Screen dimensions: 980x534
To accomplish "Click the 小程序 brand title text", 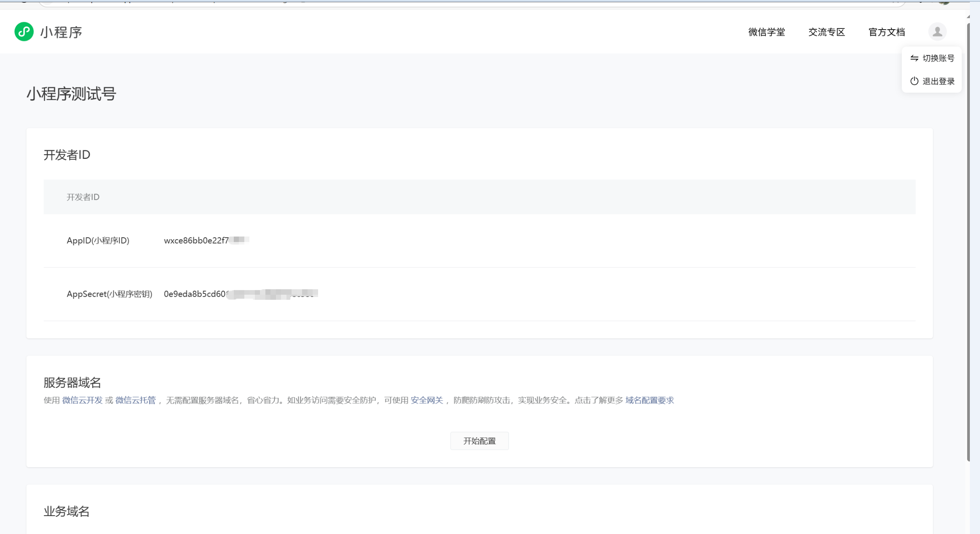I will coord(61,32).
